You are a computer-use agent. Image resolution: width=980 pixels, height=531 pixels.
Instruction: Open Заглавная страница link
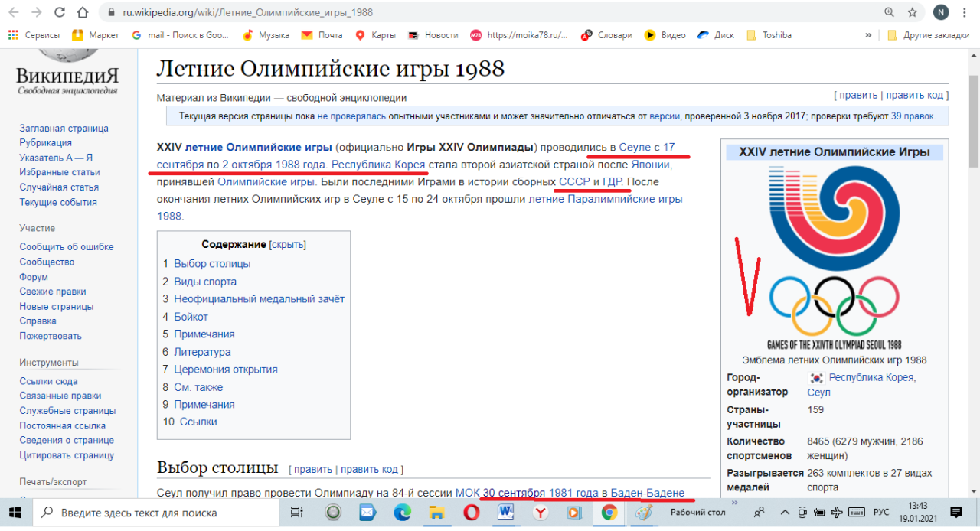pyautogui.click(x=64, y=128)
